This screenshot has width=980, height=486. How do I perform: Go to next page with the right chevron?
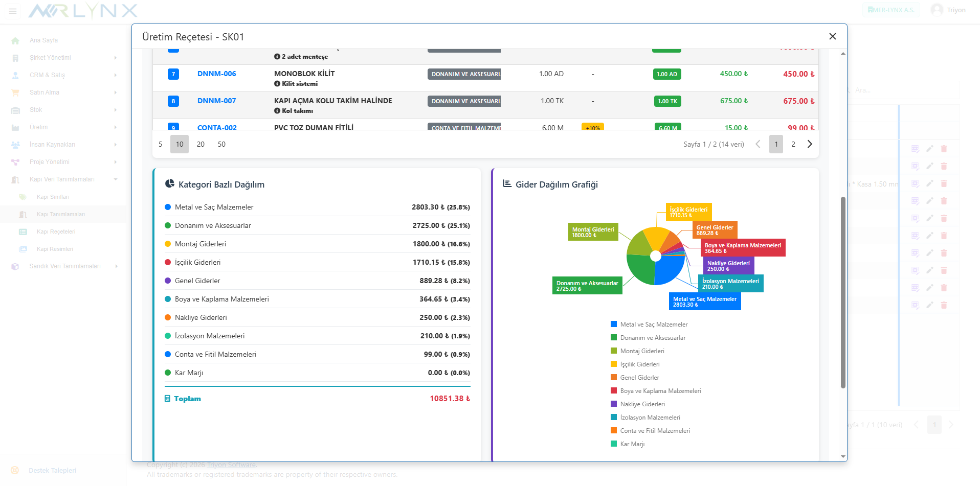(810, 144)
